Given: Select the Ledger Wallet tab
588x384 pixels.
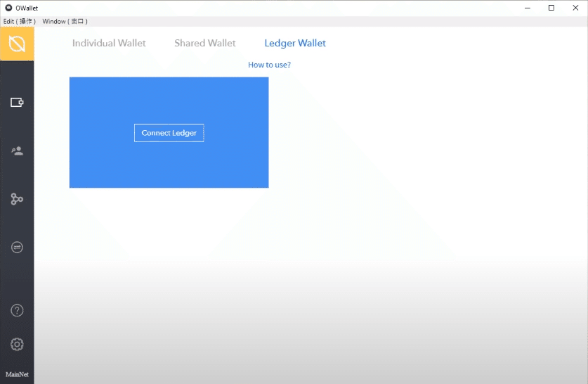Looking at the screenshot, I should click(295, 44).
